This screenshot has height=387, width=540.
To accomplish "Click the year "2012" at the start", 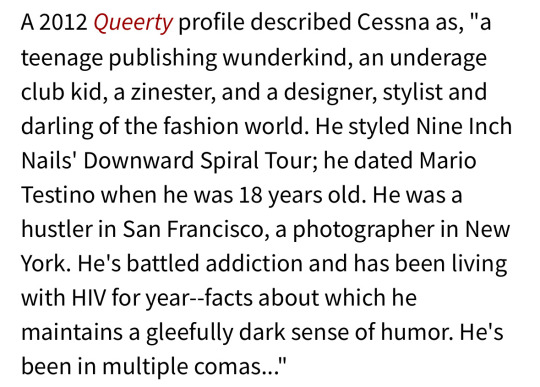I will [63, 22].
